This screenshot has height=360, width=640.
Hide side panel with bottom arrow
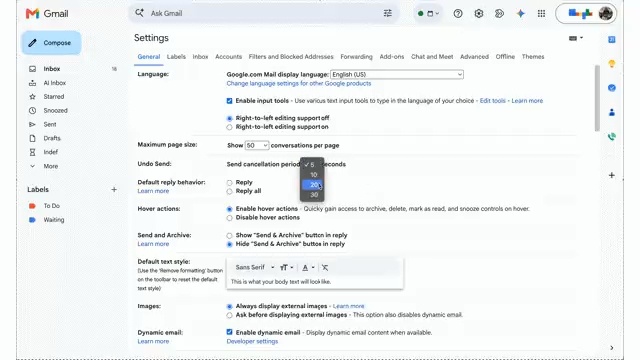tap(611, 348)
